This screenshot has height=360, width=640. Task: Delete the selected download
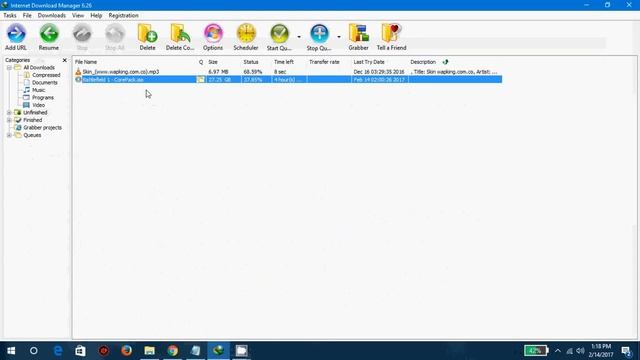tap(147, 37)
